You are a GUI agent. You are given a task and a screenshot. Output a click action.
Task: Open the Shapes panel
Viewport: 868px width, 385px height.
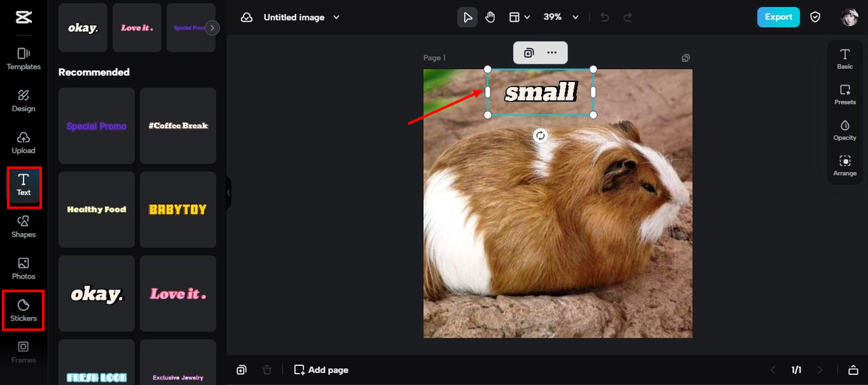pyautogui.click(x=24, y=226)
